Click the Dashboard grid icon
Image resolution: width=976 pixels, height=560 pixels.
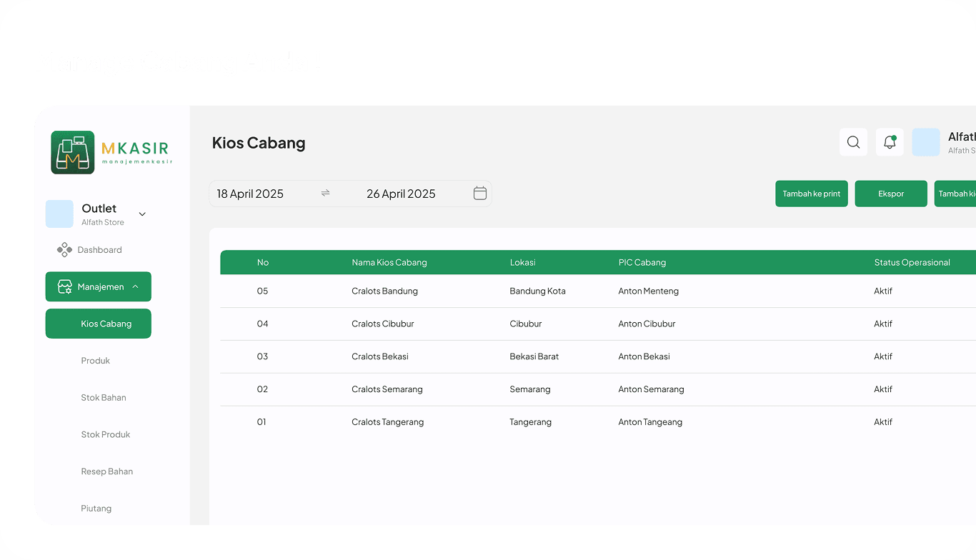tap(64, 250)
